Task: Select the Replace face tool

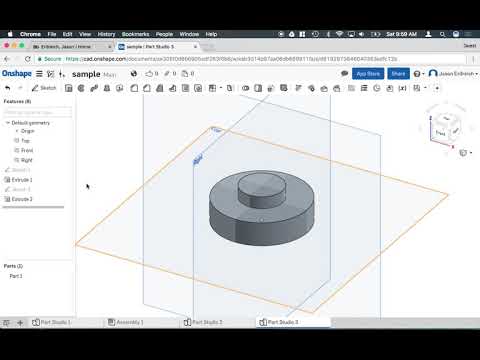Action: coord(337,88)
